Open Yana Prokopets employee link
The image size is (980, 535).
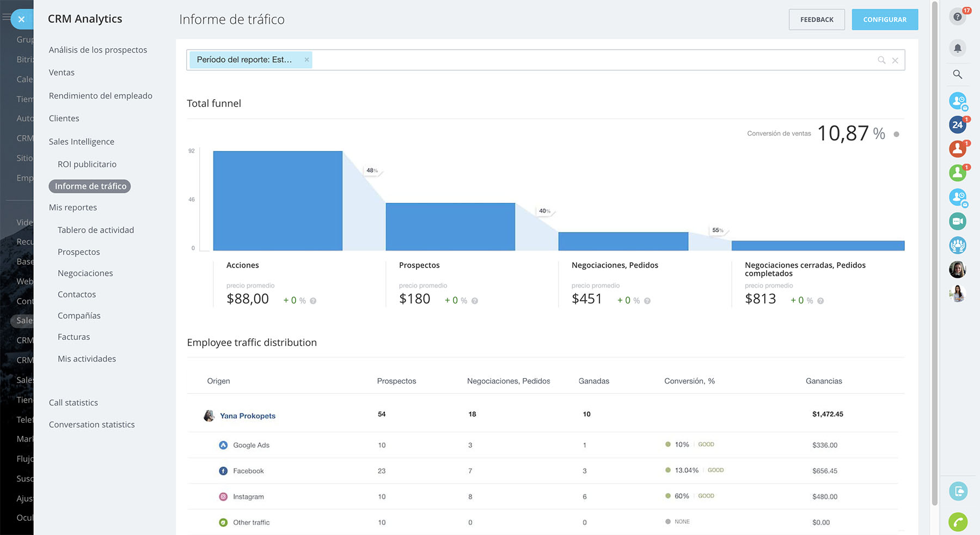pos(248,416)
